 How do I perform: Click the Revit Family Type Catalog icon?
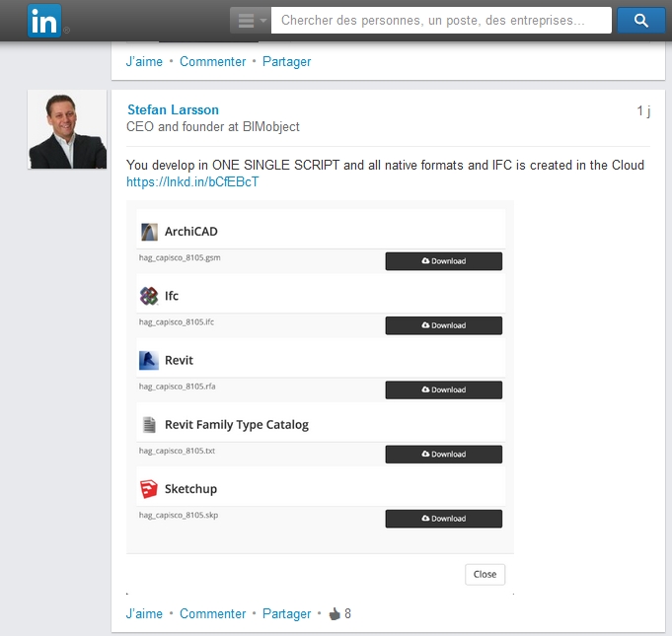point(149,425)
